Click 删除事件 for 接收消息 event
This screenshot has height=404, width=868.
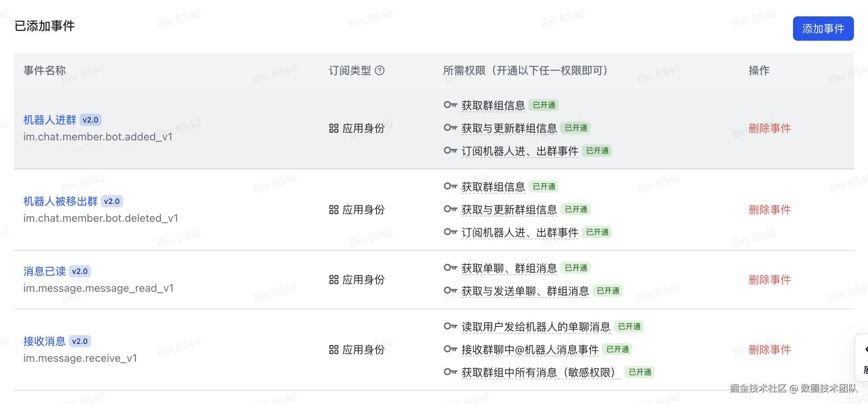769,350
